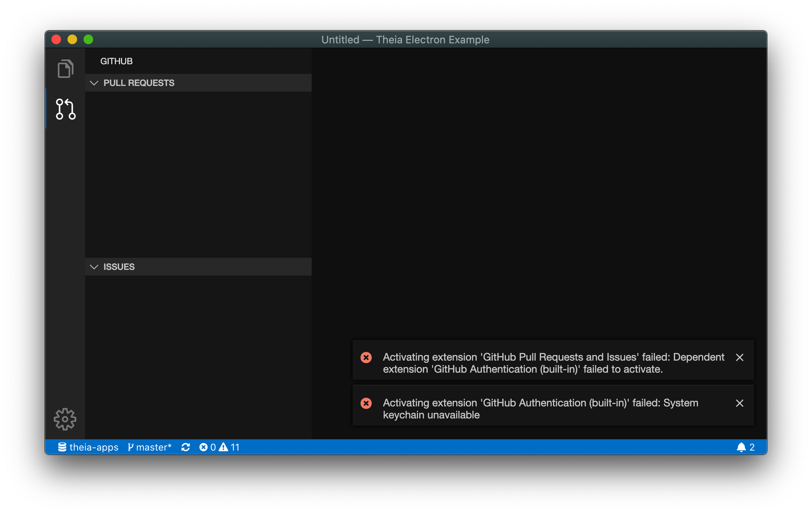Open the Explorer panel icon

tap(65, 69)
